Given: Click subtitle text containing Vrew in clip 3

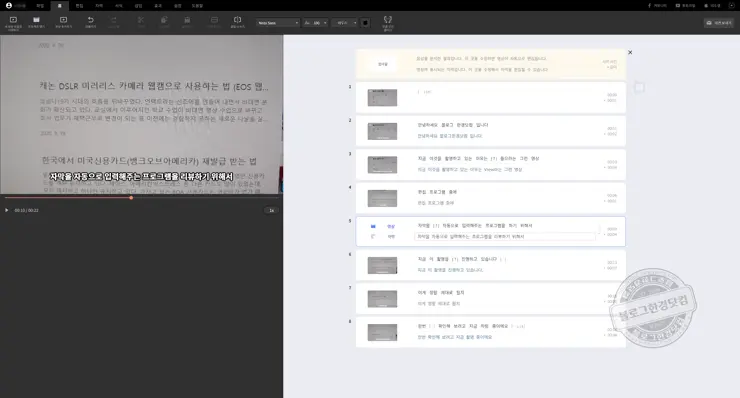Looking at the screenshot, I should click(470, 169).
